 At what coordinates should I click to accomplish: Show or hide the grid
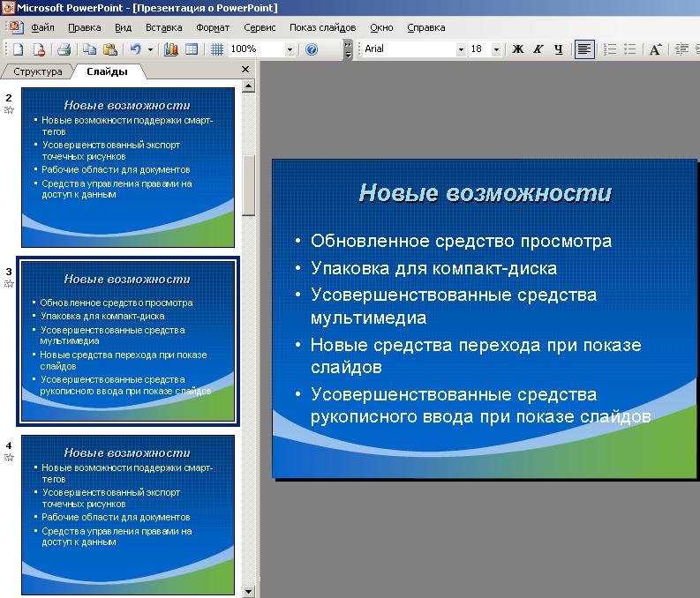tap(217, 49)
